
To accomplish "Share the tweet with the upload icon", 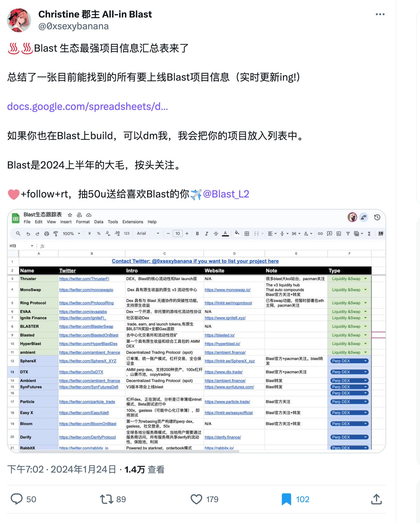I will click(x=376, y=499).
